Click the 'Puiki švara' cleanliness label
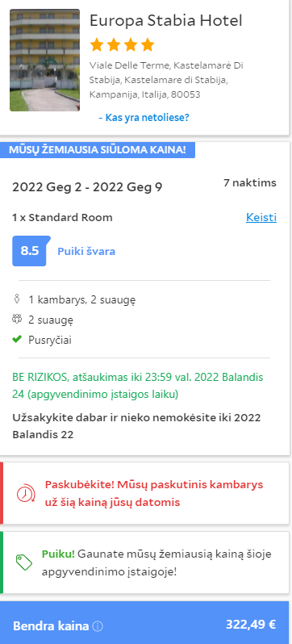 pos(86,251)
